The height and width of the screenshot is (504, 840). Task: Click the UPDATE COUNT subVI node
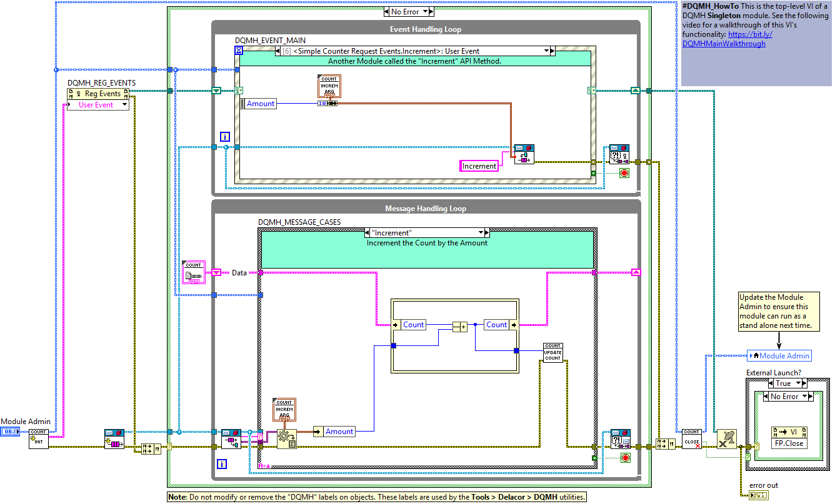pyautogui.click(x=552, y=352)
